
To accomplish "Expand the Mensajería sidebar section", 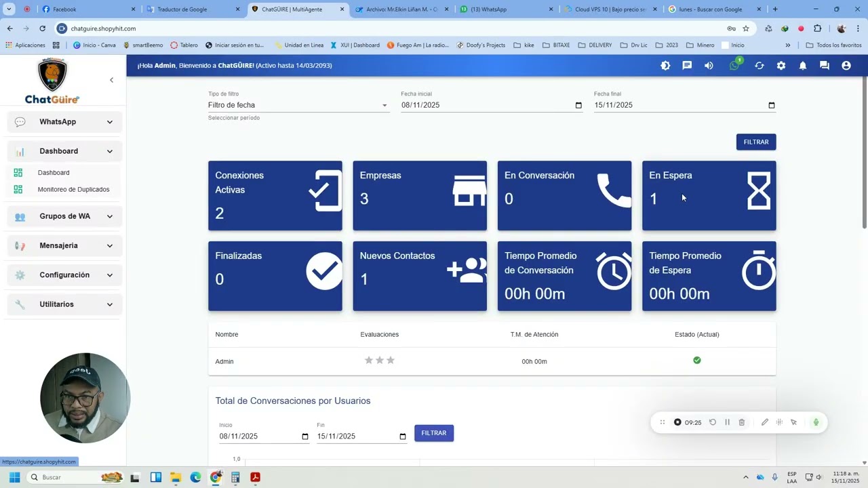I will 65,245.
